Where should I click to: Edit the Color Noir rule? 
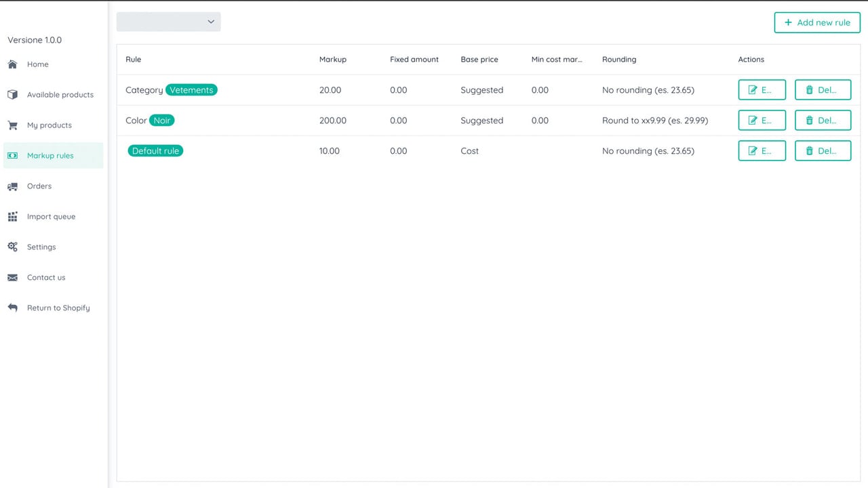[x=762, y=121]
